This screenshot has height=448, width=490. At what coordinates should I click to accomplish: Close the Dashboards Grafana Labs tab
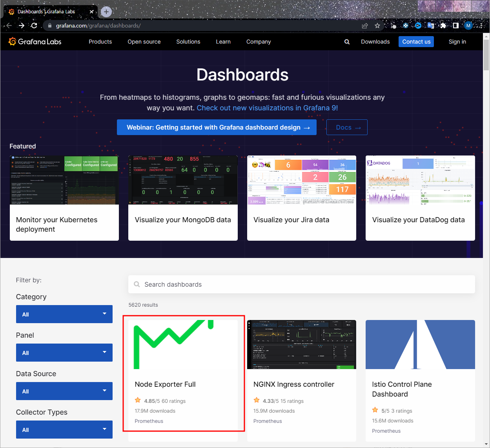click(91, 12)
